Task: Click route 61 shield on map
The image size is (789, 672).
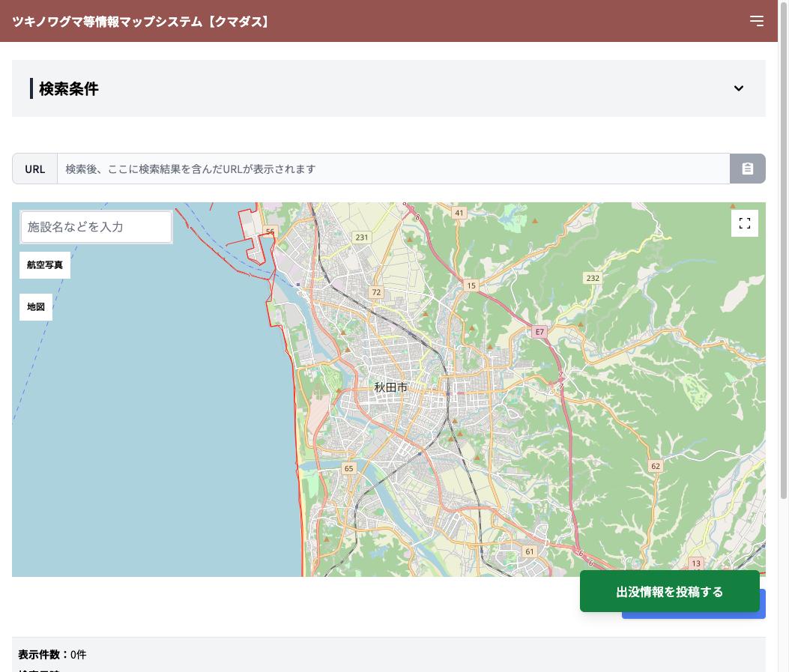Action: [529, 551]
